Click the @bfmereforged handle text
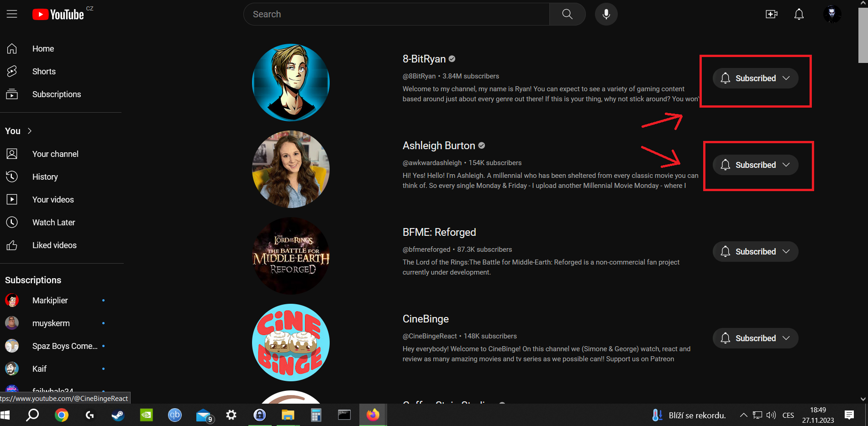 tap(426, 249)
